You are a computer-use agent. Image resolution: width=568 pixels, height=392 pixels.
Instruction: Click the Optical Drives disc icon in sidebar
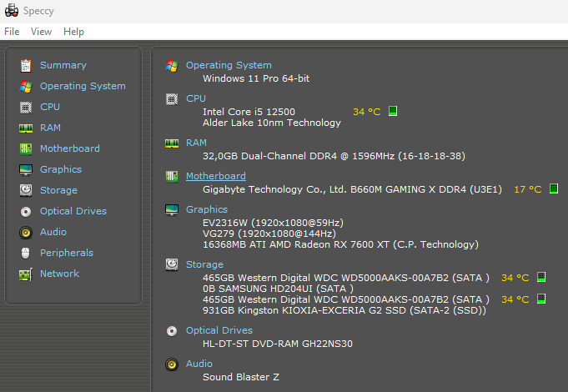pyautogui.click(x=26, y=212)
